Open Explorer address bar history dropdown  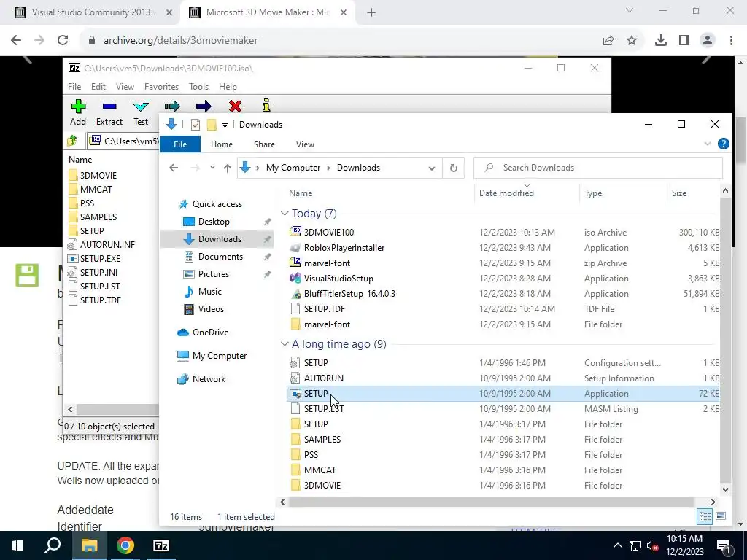tap(432, 168)
